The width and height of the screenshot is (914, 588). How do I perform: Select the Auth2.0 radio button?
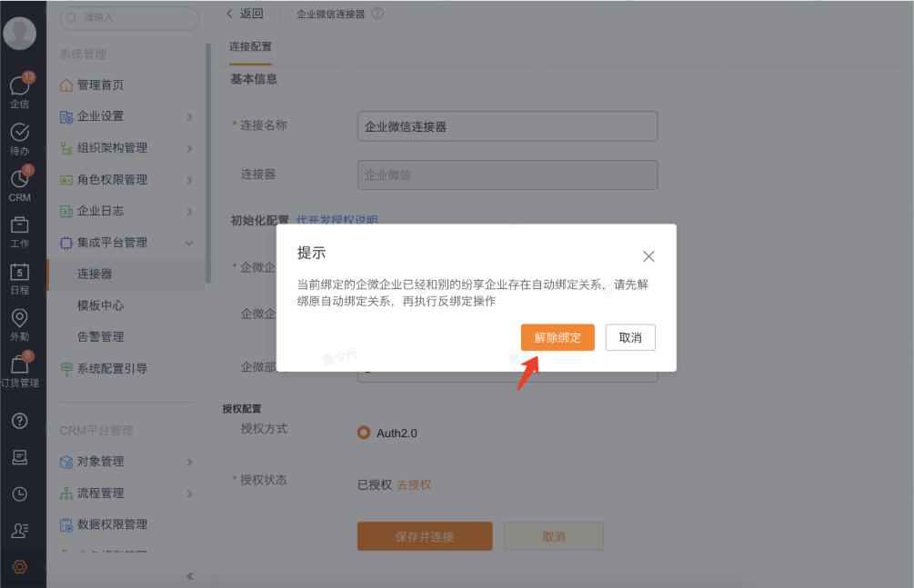coord(364,433)
